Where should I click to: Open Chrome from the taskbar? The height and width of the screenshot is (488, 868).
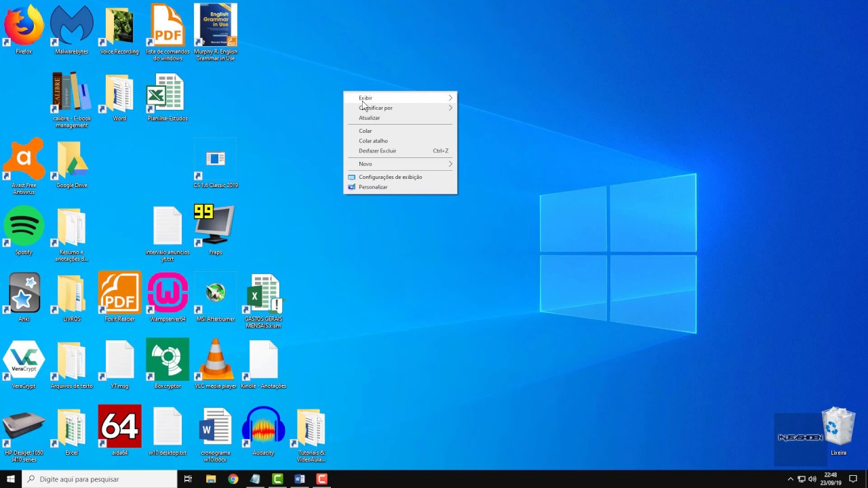(x=233, y=479)
